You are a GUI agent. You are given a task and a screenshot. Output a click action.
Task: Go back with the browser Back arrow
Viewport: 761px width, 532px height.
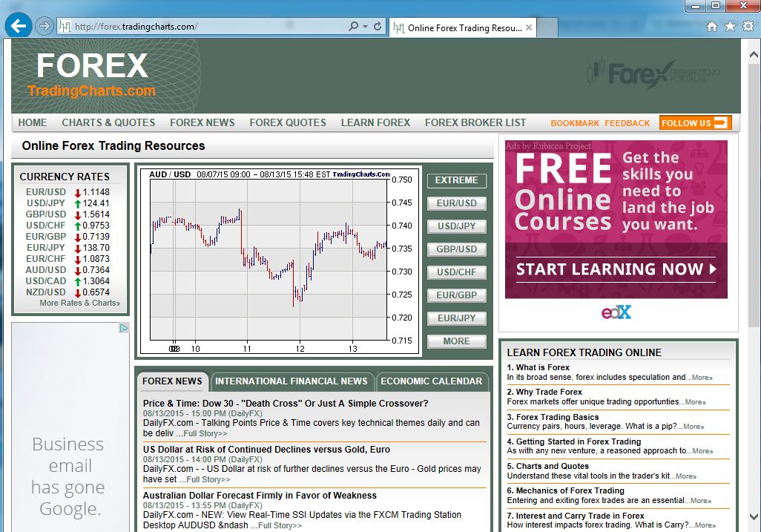coord(19,26)
